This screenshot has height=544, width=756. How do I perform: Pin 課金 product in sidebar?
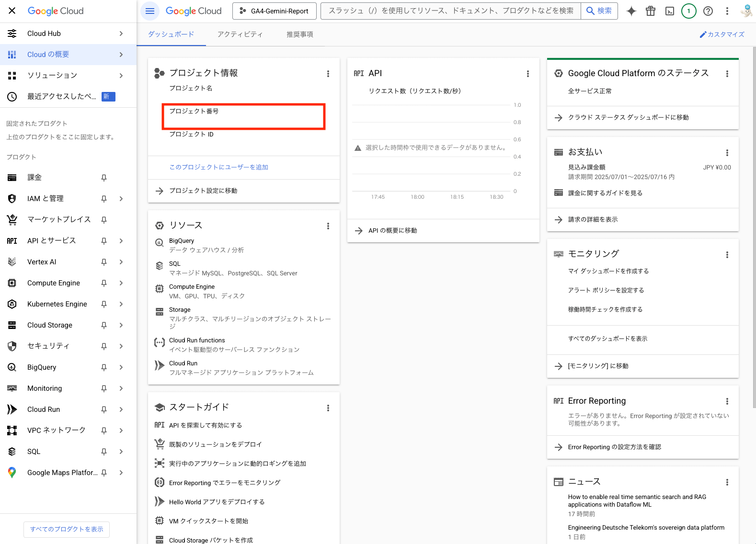click(x=104, y=178)
